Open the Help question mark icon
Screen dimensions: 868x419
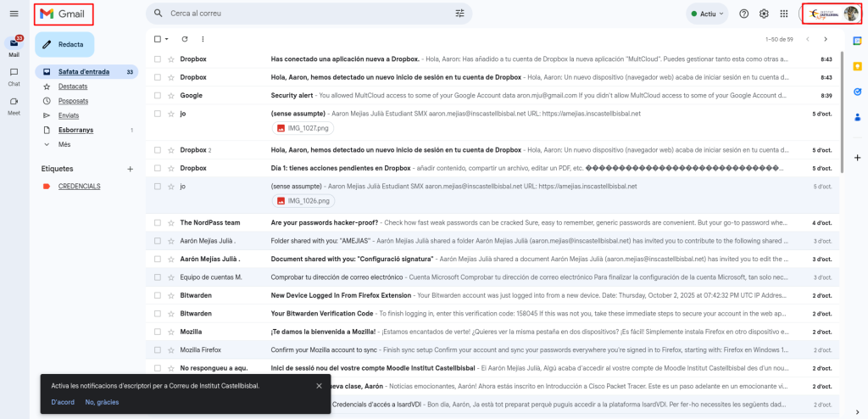tap(744, 14)
